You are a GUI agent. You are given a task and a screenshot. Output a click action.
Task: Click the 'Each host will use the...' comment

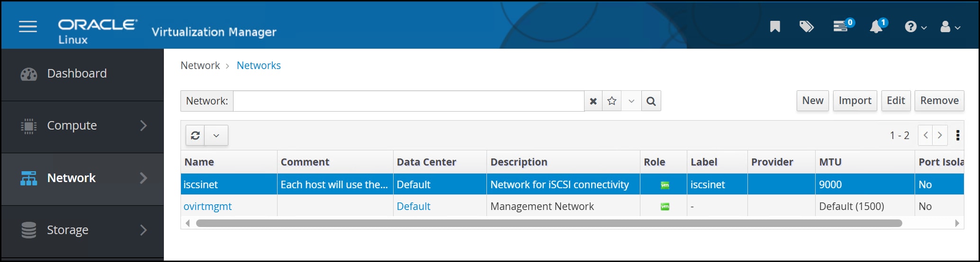tap(334, 184)
